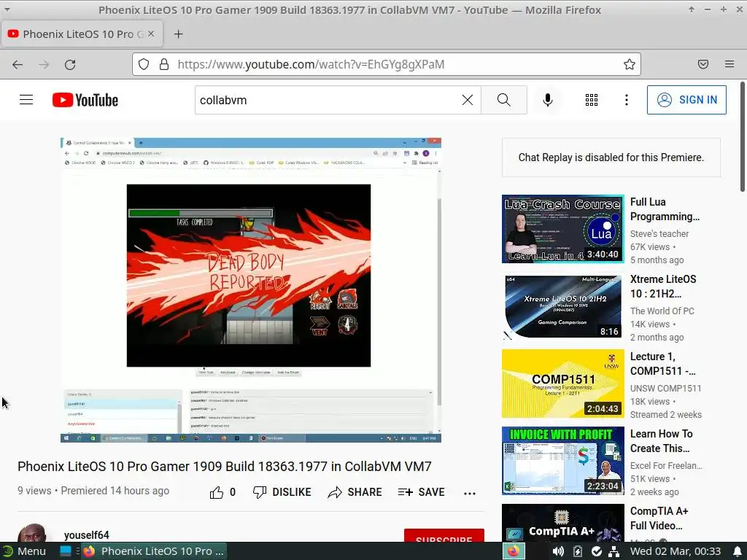
Task: Open CompTIA A+ Full Video title
Action: coord(659,518)
